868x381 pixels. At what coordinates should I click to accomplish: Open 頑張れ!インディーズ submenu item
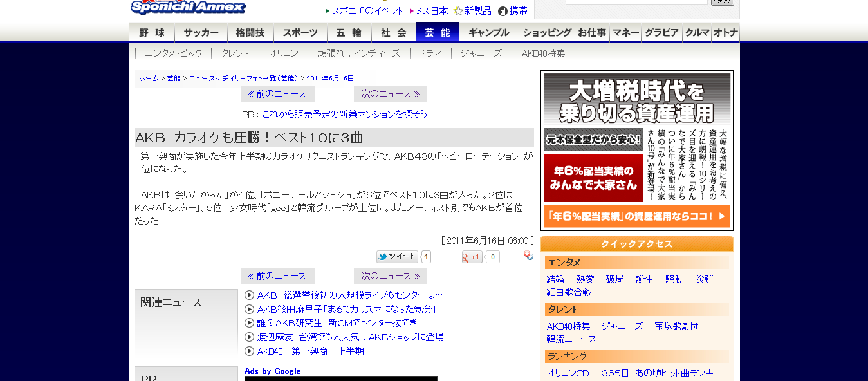[358, 53]
